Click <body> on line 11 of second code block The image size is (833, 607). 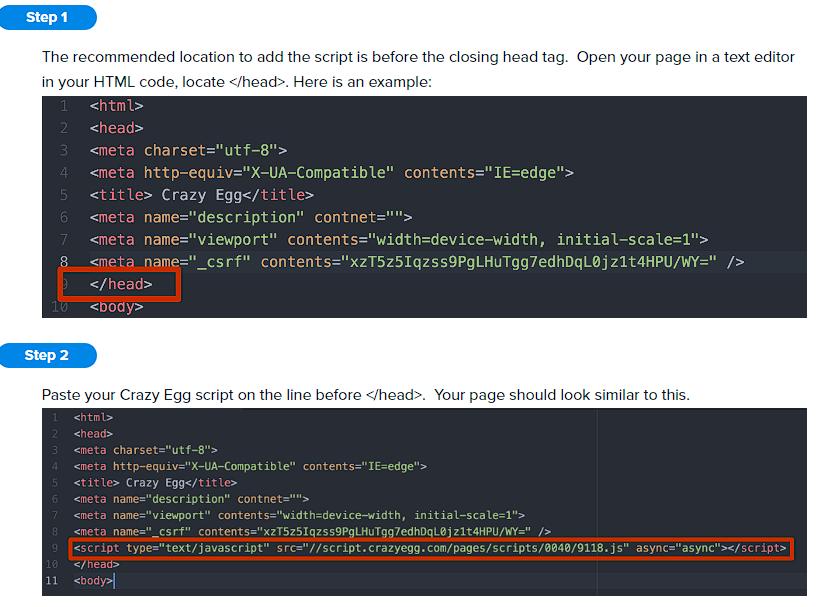[93, 580]
